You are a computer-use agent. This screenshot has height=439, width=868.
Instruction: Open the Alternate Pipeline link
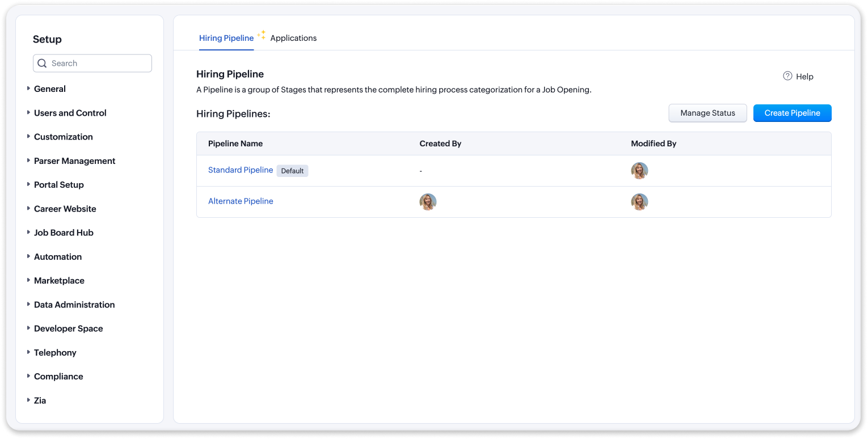click(241, 201)
